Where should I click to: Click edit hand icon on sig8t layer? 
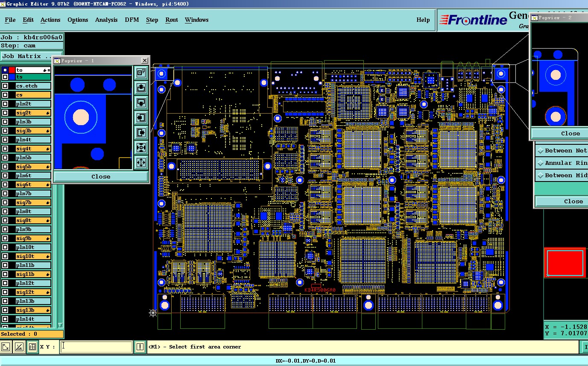[x=47, y=220]
